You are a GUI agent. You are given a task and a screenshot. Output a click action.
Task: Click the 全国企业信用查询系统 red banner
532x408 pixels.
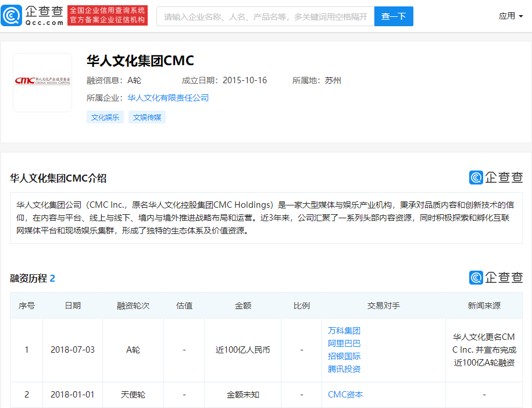point(108,16)
